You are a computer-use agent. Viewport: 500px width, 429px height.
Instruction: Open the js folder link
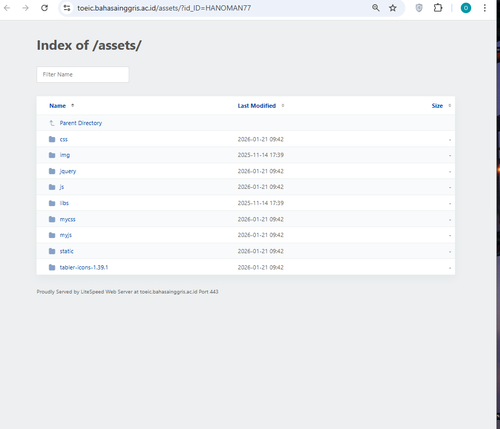(62, 187)
